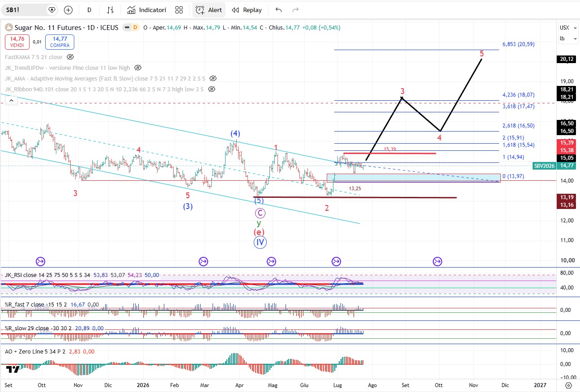The height and width of the screenshot is (392, 580).
Task: Toggle visibility of FastKAMA indicator
Action: (x=70, y=57)
